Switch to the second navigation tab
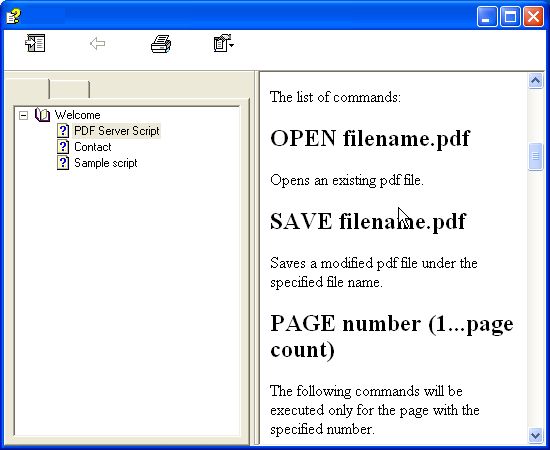This screenshot has width=550, height=450. click(69, 89)
